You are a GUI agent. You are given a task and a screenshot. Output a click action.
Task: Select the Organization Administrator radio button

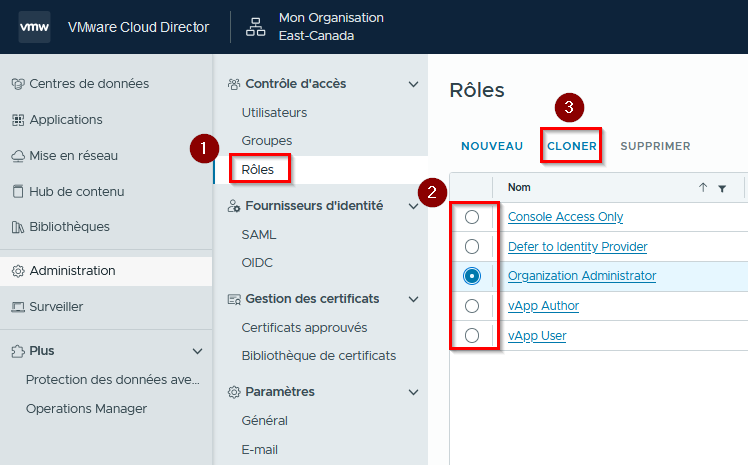(x=472, y=276)
